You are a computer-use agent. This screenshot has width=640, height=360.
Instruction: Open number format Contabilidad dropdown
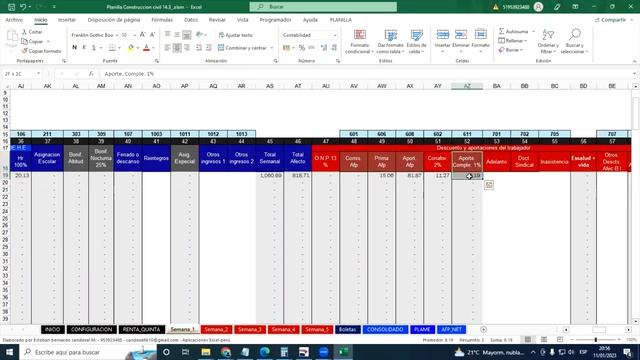tap(335, 36)
